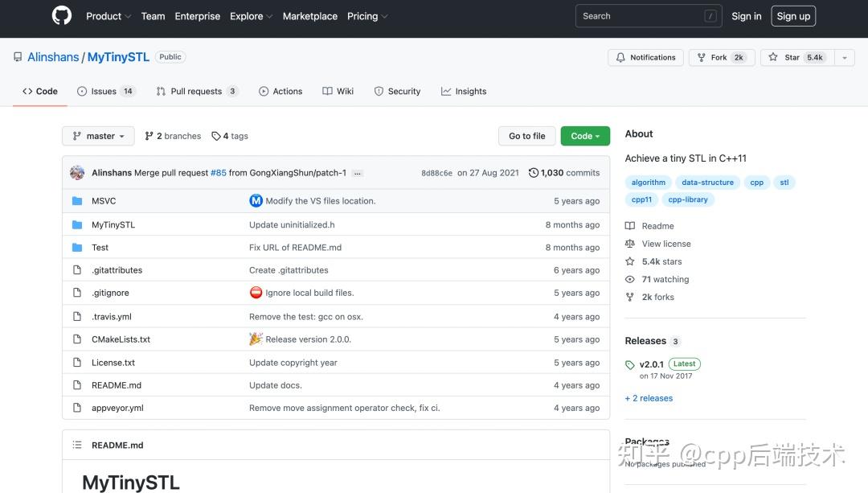Open the Star list dropdown arrow
The image size is (868, 493).
point(844,58)
